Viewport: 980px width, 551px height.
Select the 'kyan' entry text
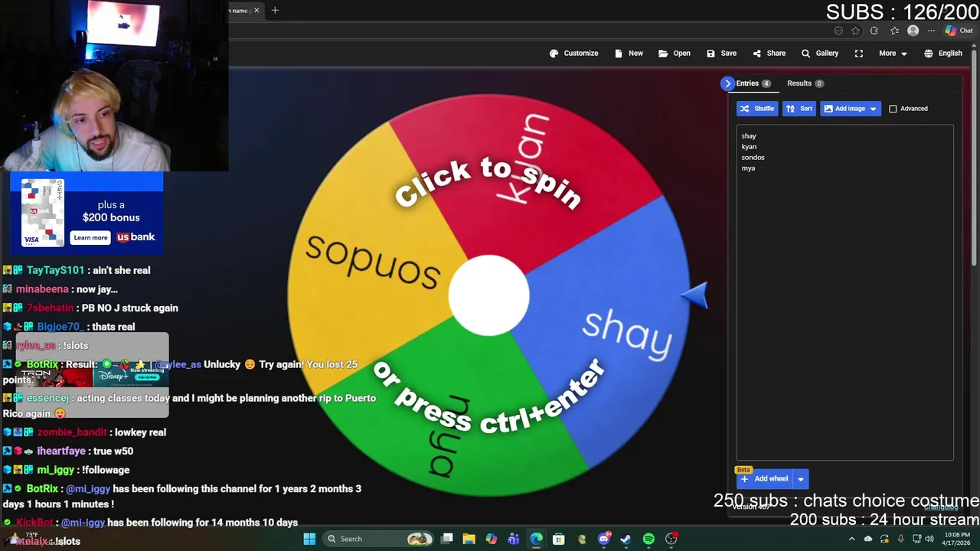point(749,147)
